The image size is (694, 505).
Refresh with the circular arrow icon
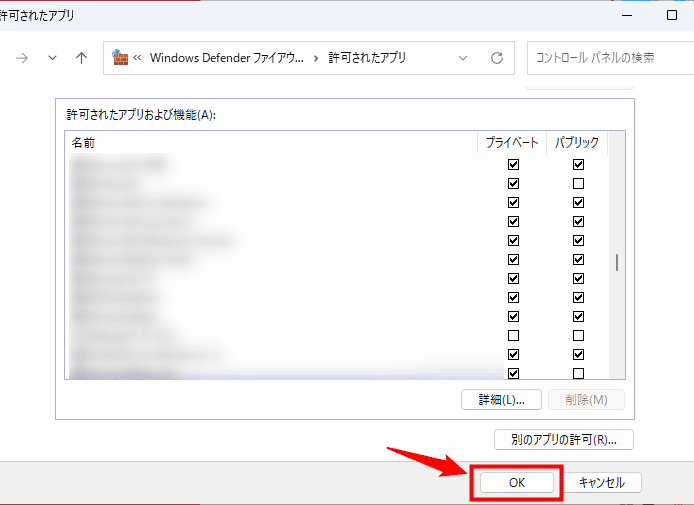(497, 58)
